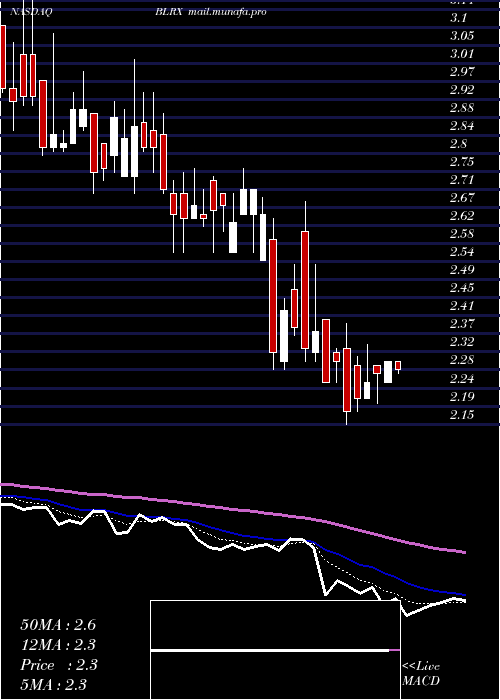Click the 2.41 price axis label
Image resolution: width=500 pixels, height=700 pixels.
click(x=462, y=306)
